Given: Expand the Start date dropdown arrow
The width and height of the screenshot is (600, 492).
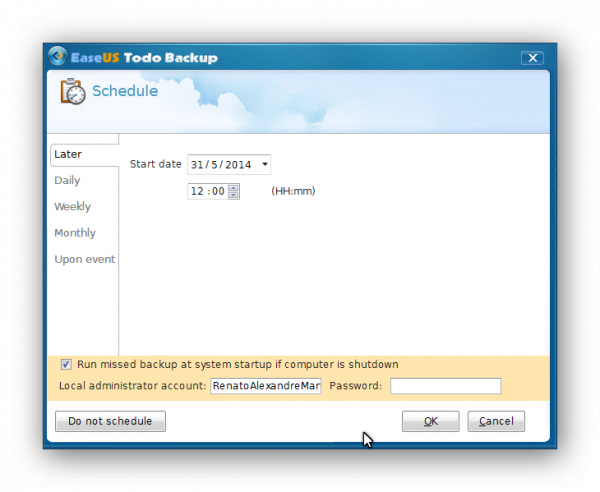Looking at the screenshot, I should [264, 165].
